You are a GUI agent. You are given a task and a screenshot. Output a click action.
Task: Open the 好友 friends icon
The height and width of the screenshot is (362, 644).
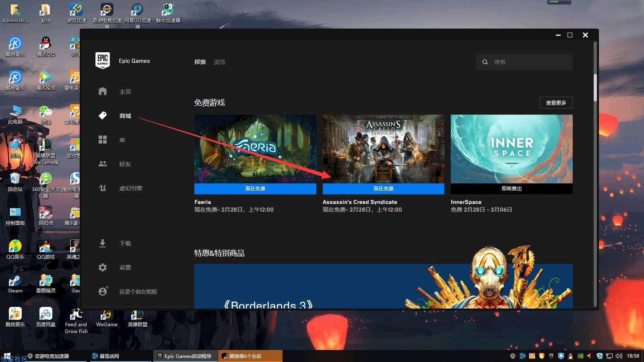coord(103,164)
